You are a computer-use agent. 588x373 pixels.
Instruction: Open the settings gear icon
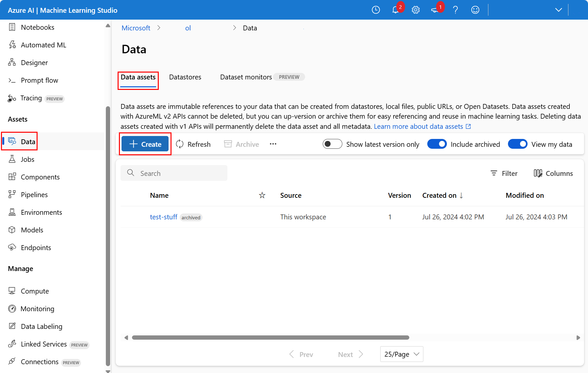[416, 10]
